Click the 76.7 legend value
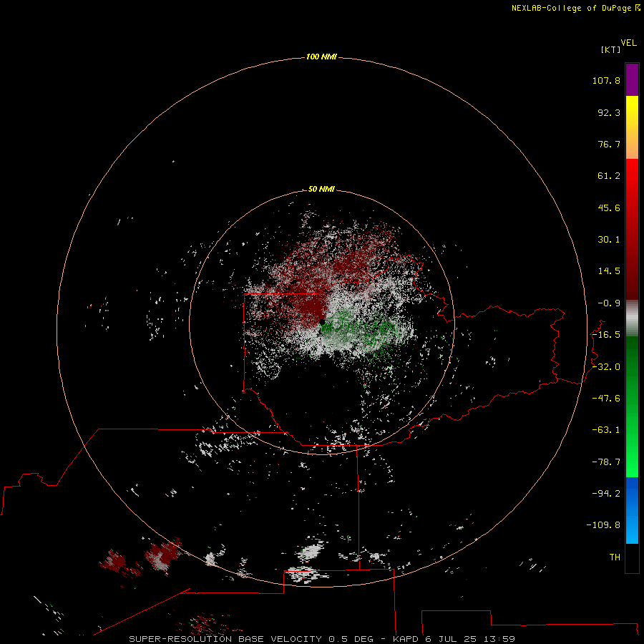This screenshot has height=644, width=644. coord(609,144)
